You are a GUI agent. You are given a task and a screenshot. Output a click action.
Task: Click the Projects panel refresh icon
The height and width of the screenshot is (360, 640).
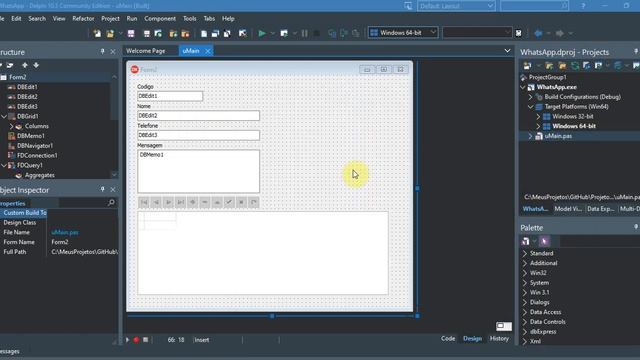(575, 65)
